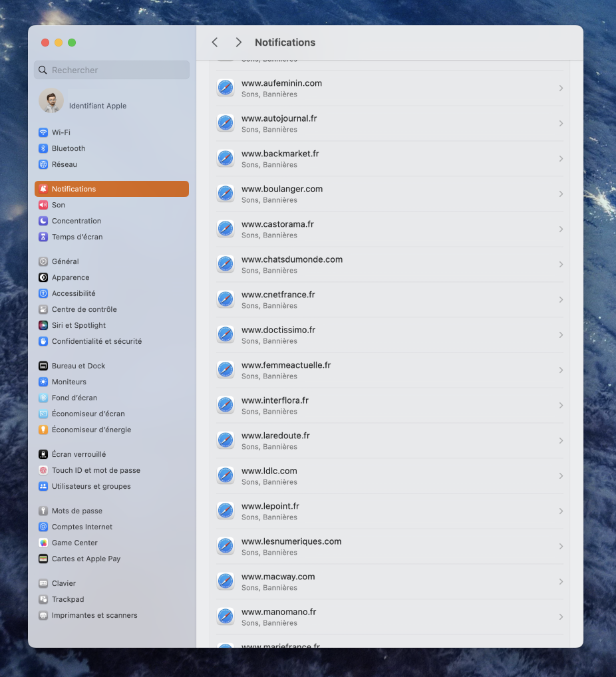Select Notifications in the sidebar
This screenshot has width=616, height=677.
click(x=112, y=189)
